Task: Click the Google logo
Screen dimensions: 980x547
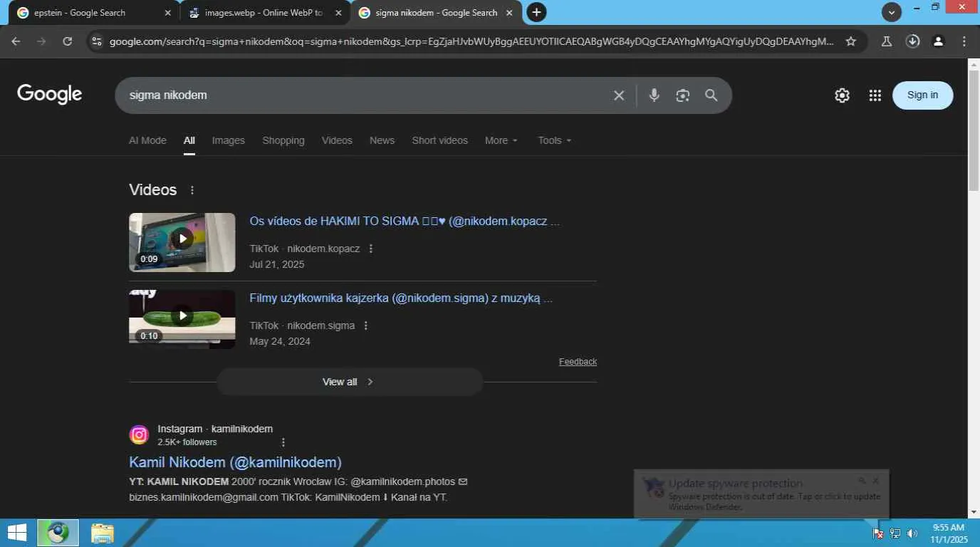Action: 50,94
